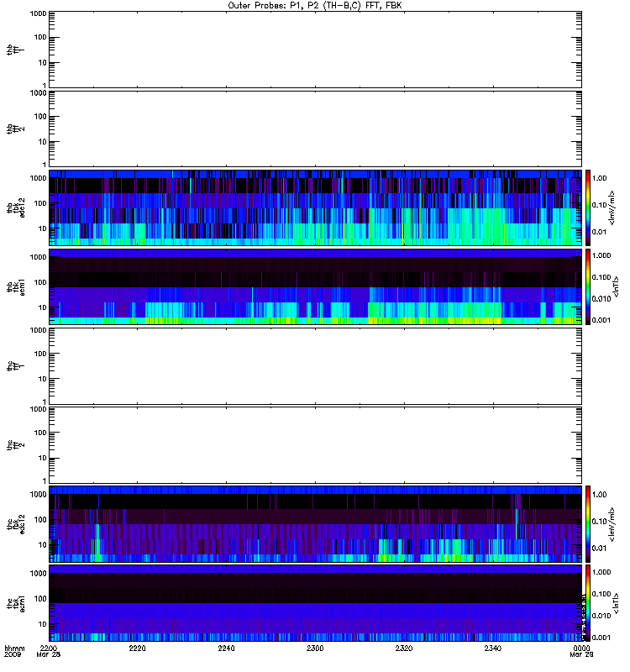630x672 pixels.
Task: Click the 0.001 value on thb scm1 color bar
Action: tap(601, 320)
